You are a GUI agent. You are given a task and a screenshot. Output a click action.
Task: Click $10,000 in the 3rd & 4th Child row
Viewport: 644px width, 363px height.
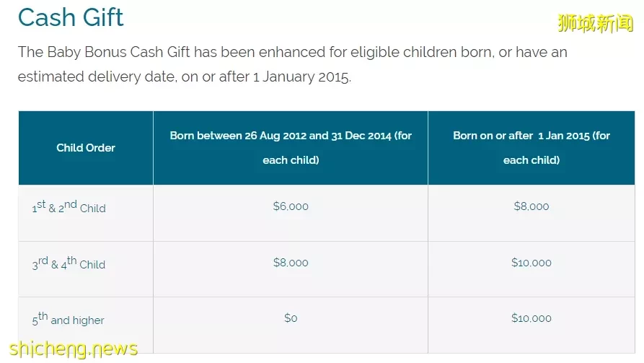(531, 262)
